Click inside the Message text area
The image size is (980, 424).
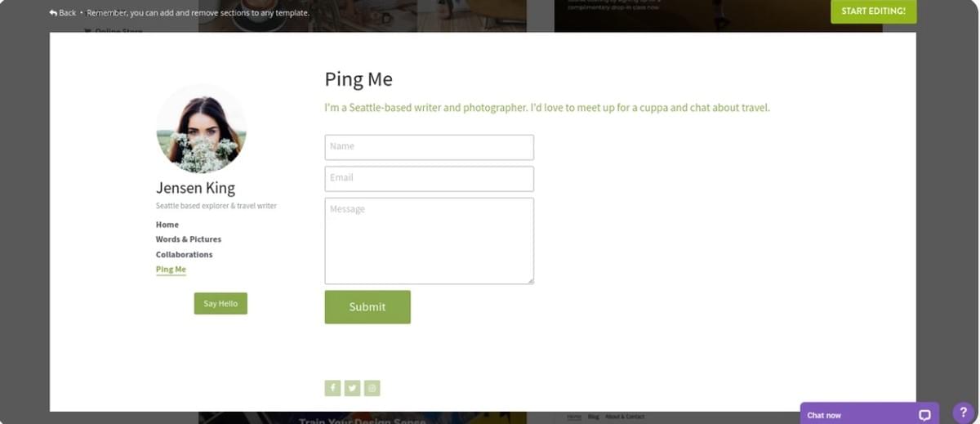coord(430,241)
